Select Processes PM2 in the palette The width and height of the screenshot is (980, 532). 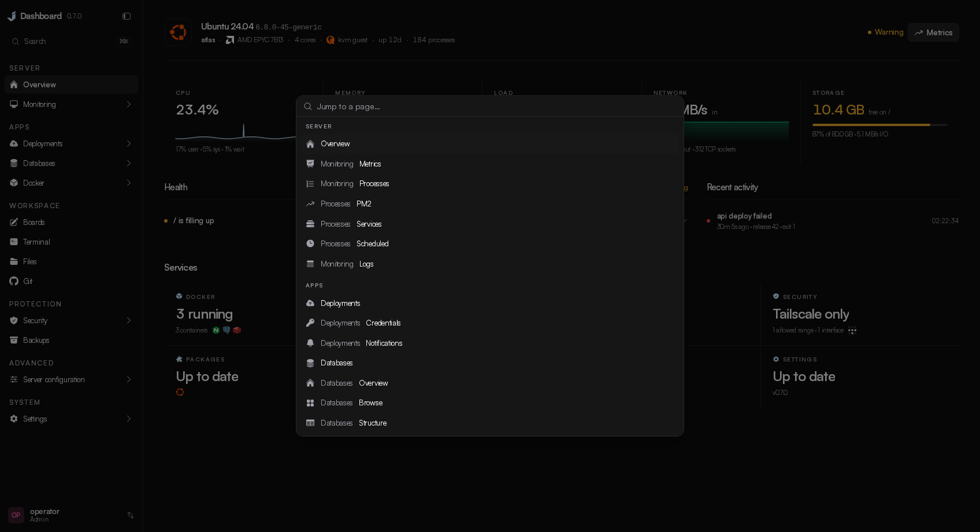pos(490,204)
